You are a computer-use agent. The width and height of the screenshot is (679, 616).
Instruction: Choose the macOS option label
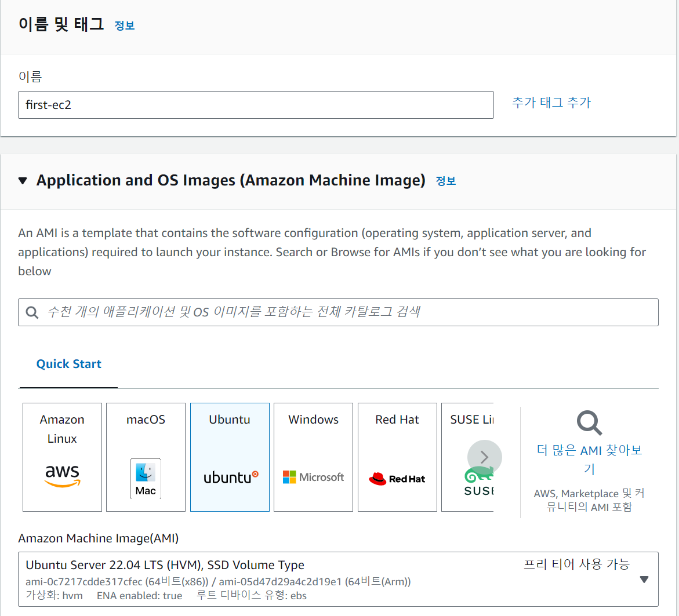coord(146,420)
